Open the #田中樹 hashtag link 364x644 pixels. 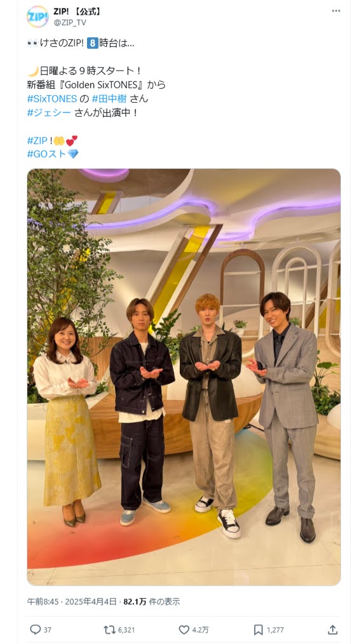[x=109, y=98]
